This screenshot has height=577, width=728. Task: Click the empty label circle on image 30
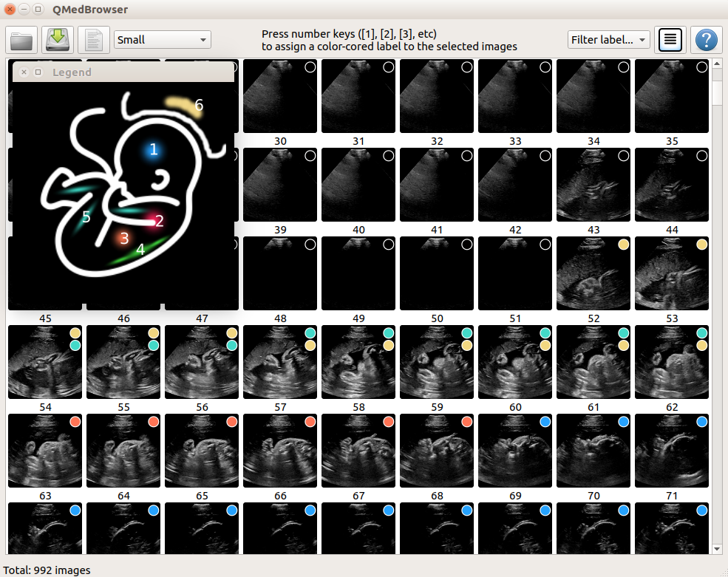tap(310, 66)
